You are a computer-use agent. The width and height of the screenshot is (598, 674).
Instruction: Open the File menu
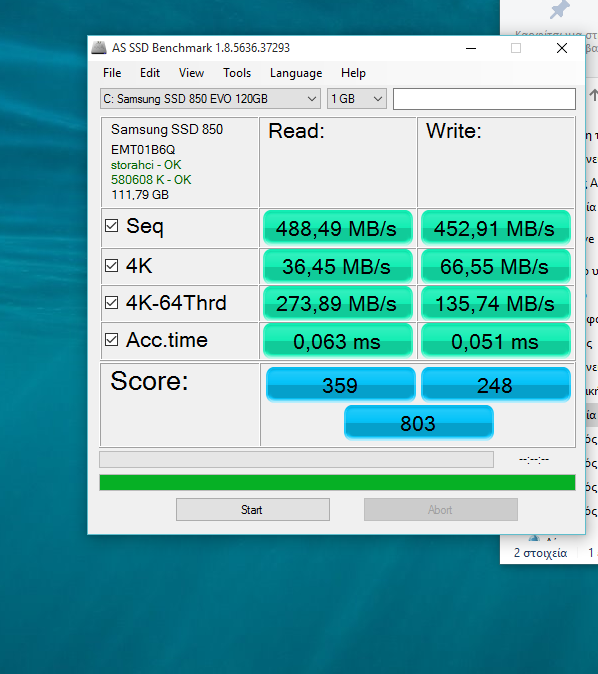112,73
